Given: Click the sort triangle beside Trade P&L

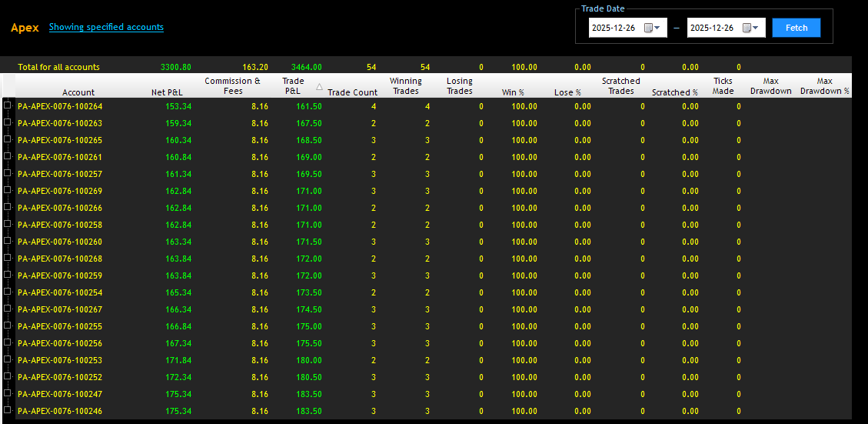Looking at the screenshot, I should 319,86.
